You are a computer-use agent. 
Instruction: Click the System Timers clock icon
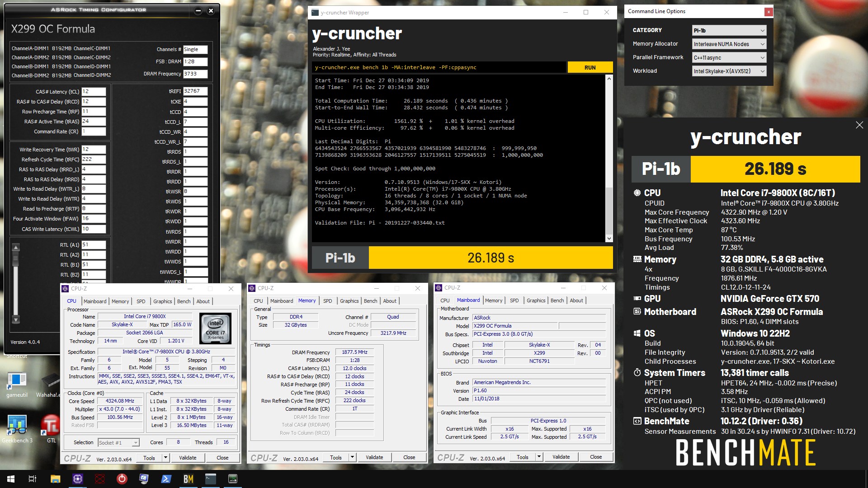click(637, 373)
